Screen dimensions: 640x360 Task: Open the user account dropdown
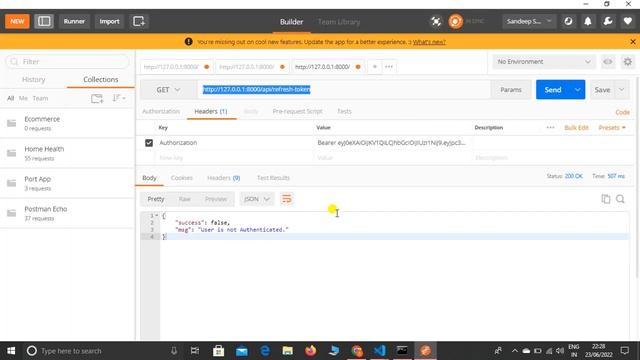529,21
